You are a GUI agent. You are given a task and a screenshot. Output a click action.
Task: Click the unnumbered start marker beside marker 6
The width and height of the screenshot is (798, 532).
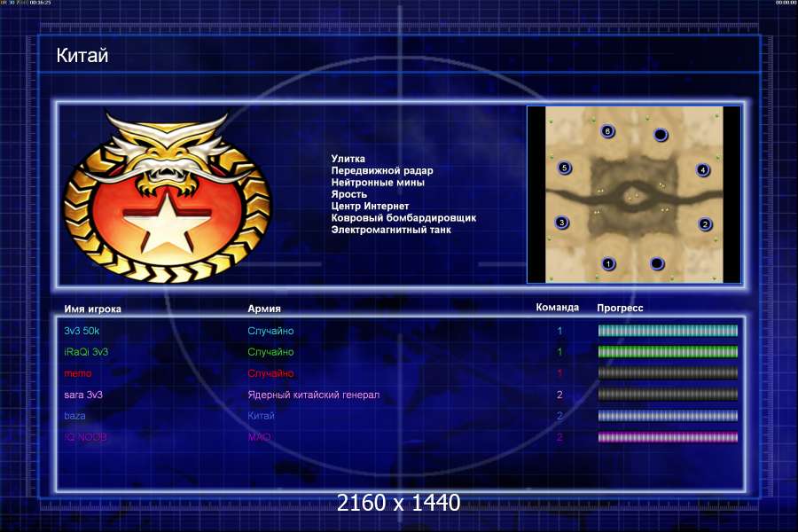[x=660, y=135]
